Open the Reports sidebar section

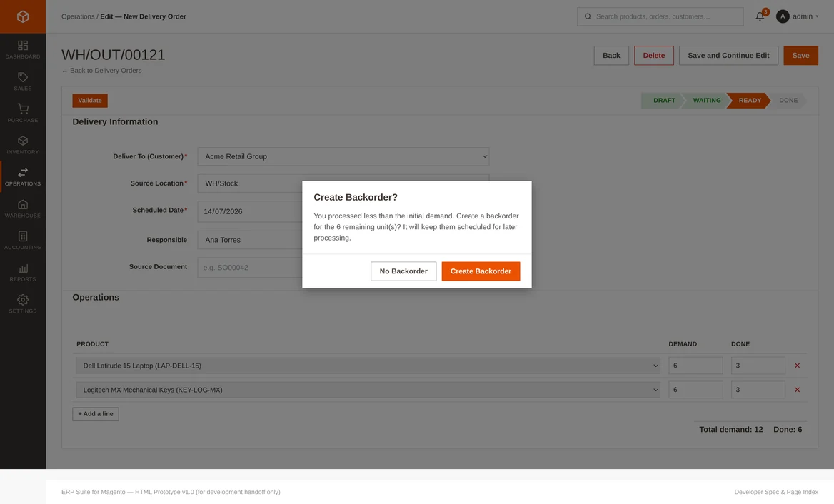pyautogui.click(x=22, y=272)
